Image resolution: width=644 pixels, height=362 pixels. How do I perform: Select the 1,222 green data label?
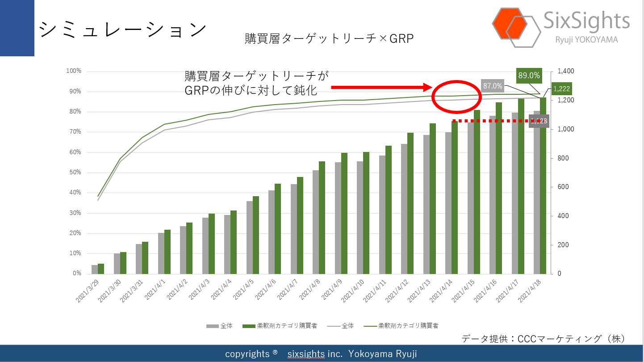(x=562, y=89)
